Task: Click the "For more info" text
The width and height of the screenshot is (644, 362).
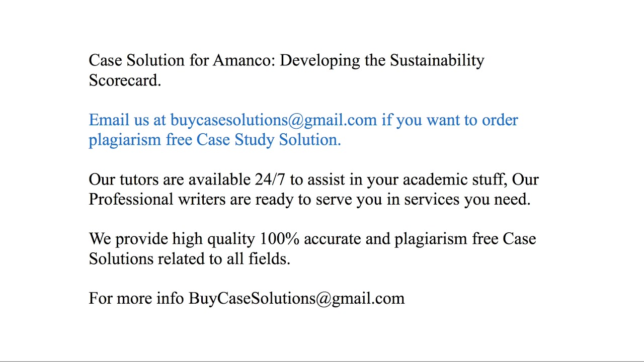Action: click(x=136, y=299)
